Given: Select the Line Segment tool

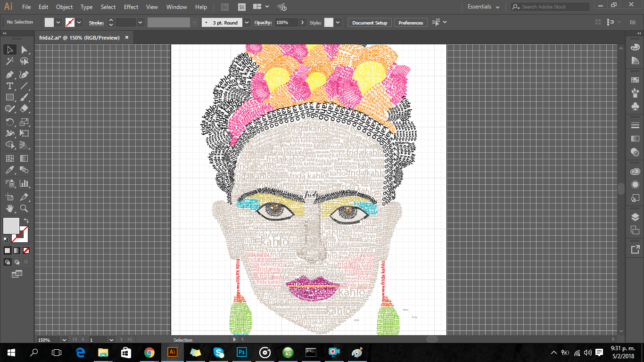Looking at the screenshot, I should (24, 86).
